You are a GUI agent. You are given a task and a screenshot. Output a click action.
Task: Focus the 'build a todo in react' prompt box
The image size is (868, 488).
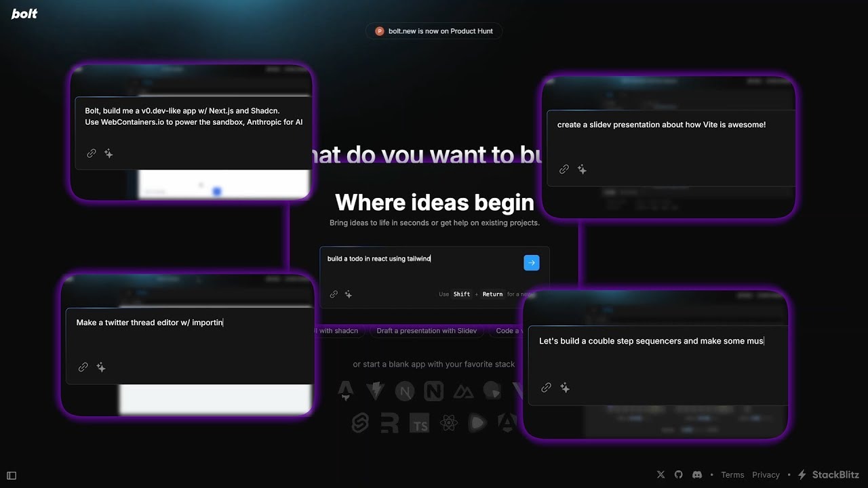tap(434, 277)
